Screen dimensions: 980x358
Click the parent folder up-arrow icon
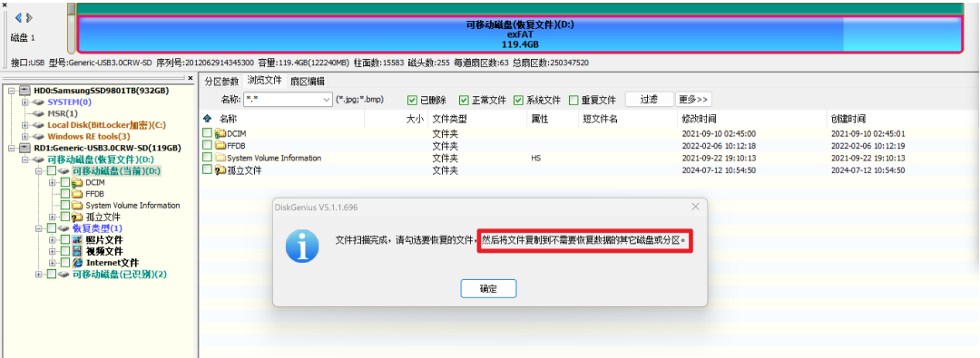(208, 118)
